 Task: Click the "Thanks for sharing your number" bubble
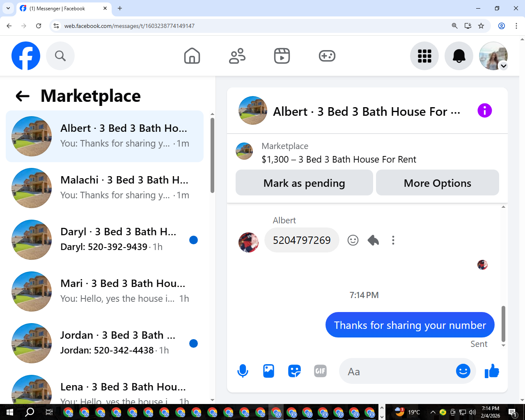(410, 325)
